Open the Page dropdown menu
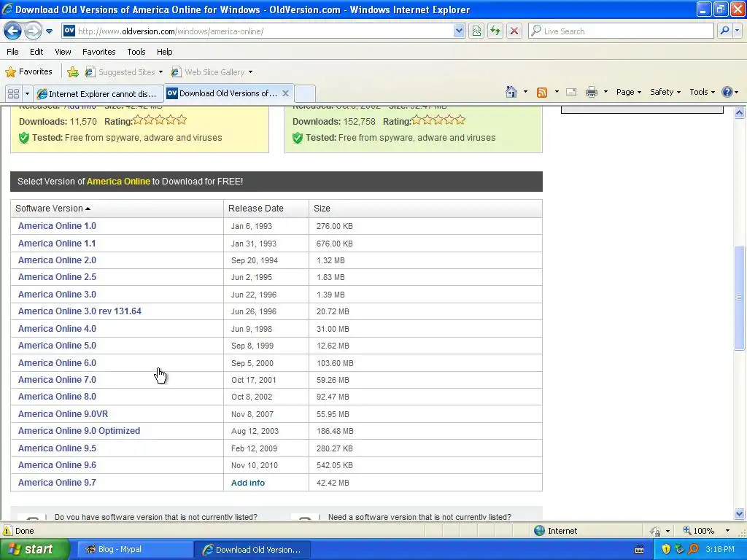Viewport: 747px width, 560px height. click(628, 92)
